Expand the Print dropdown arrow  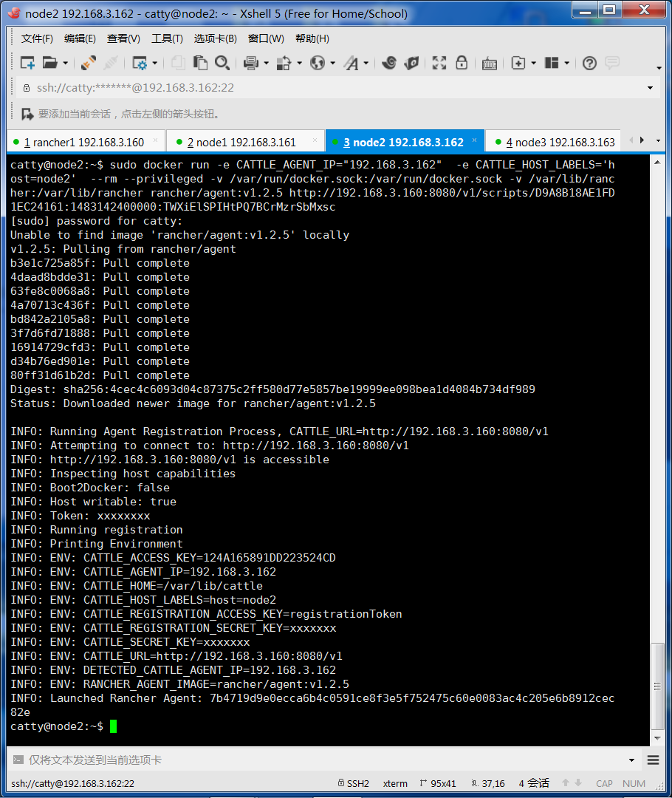tap(266, 63)
